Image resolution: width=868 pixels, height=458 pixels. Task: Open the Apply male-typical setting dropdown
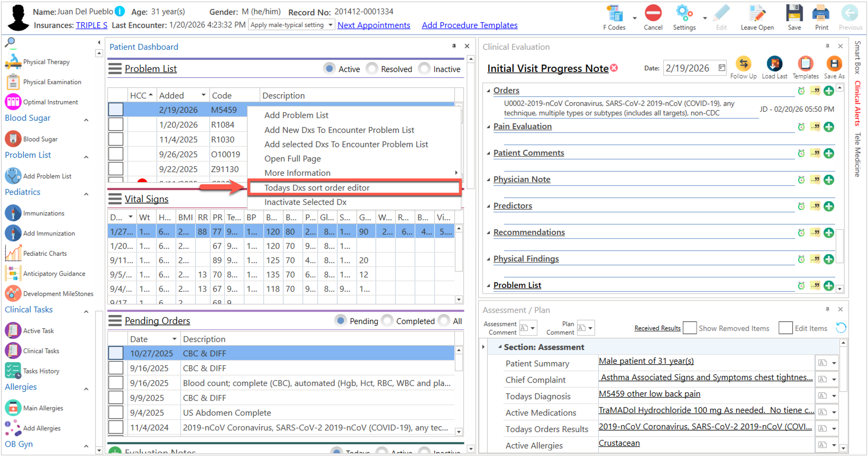[x=330, y=25]
